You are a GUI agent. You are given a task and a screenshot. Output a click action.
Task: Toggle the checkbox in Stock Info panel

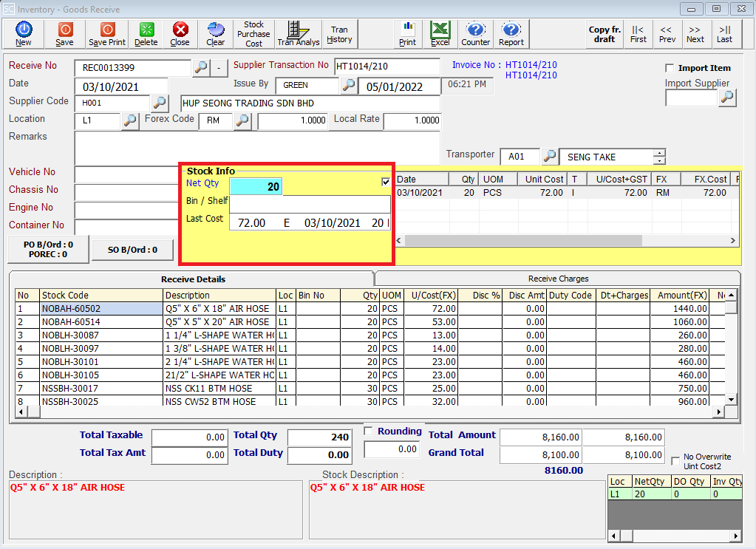pyautogui.click(x=386, y=182)
